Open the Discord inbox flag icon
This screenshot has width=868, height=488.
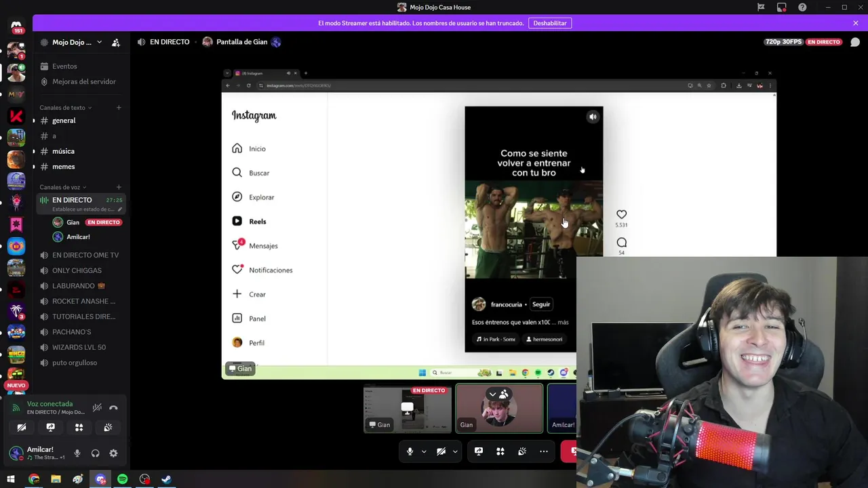pos(761,7)
